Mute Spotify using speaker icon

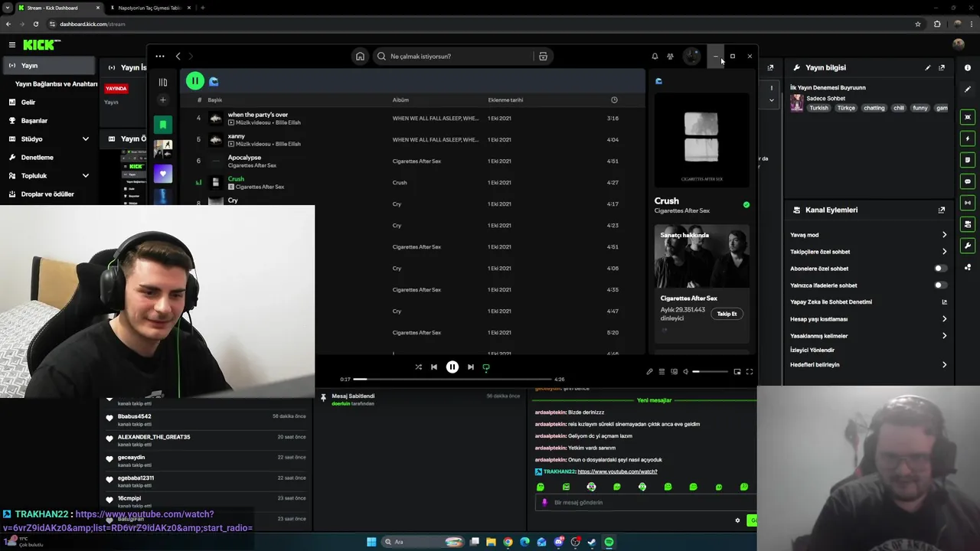(686, 372)
